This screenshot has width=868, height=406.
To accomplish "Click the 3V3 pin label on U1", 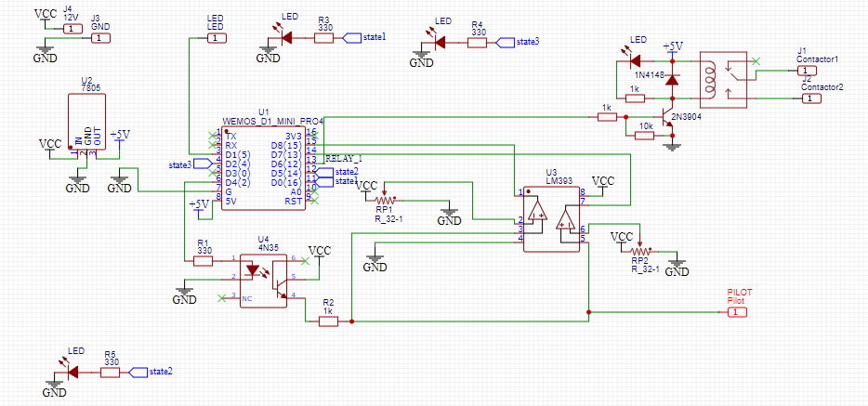I will [x=294, y=136].
